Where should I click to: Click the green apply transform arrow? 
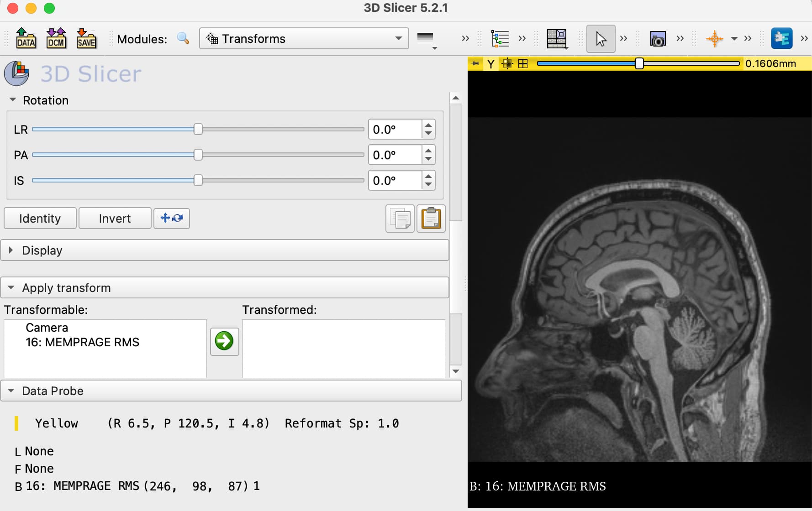pyautogui.click(x=224, y=341)
